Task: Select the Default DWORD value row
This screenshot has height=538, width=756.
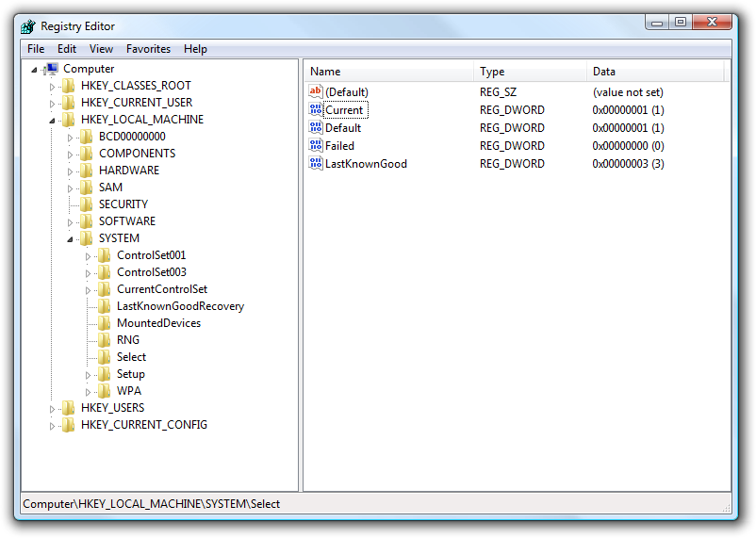Action: 343,128
